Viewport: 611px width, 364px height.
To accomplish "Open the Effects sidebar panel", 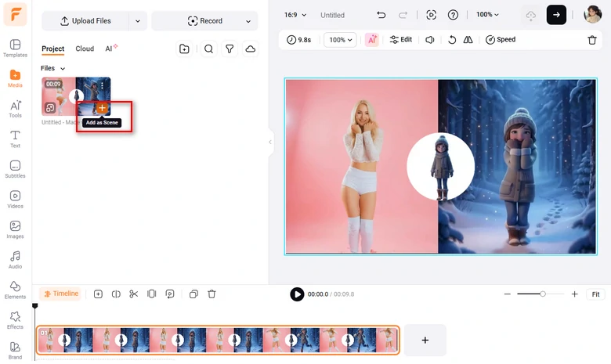I will pos(15,320).
